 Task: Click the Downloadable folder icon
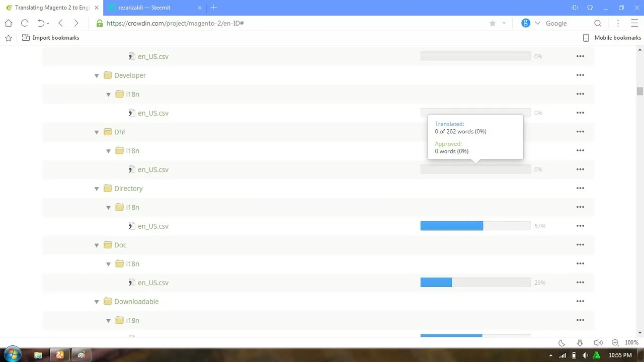[108, 302]
